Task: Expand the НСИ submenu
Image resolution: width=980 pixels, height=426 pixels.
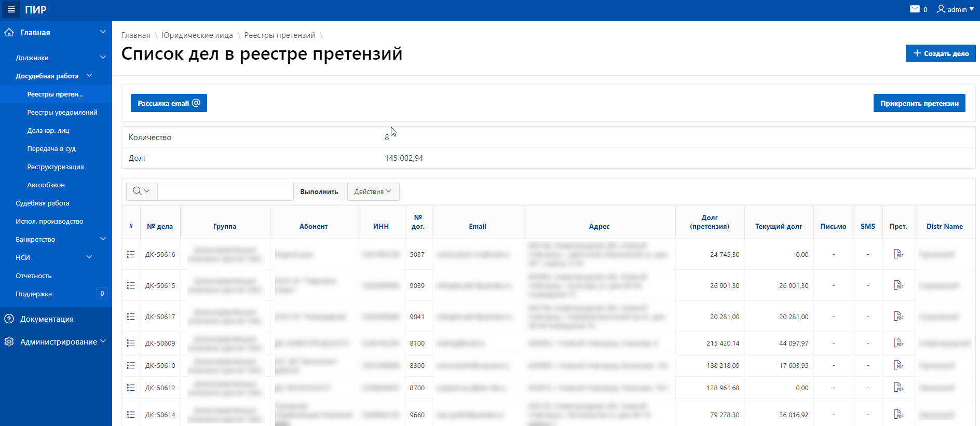Action: point(89,257)
